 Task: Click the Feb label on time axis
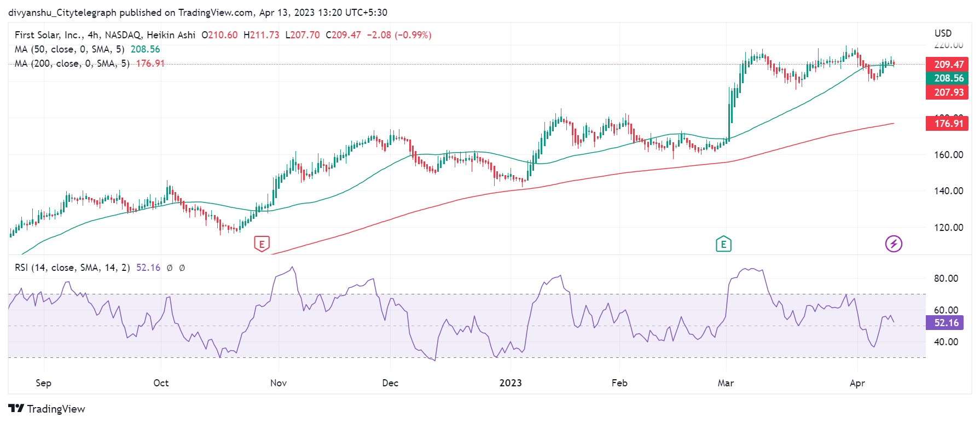point(619,383)
